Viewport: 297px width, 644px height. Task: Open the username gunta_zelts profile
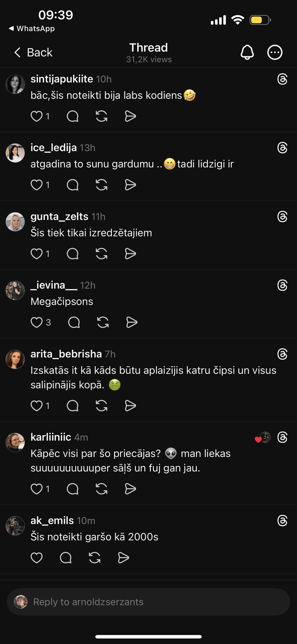(x=59, y=216)
